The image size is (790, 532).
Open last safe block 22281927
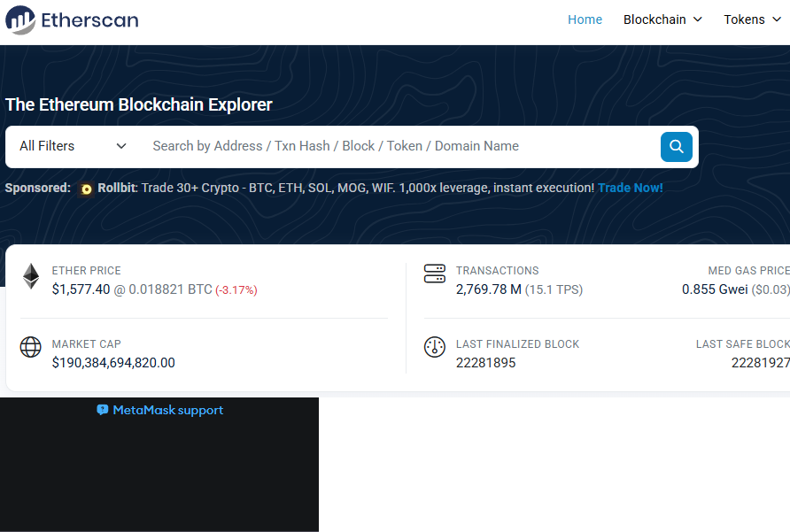(760, 363)
